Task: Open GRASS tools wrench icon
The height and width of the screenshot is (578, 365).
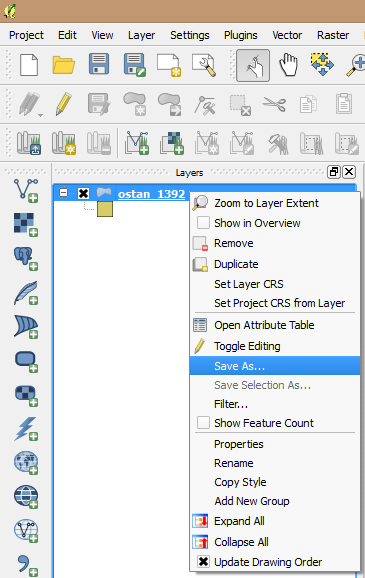Action: [277, 144]
